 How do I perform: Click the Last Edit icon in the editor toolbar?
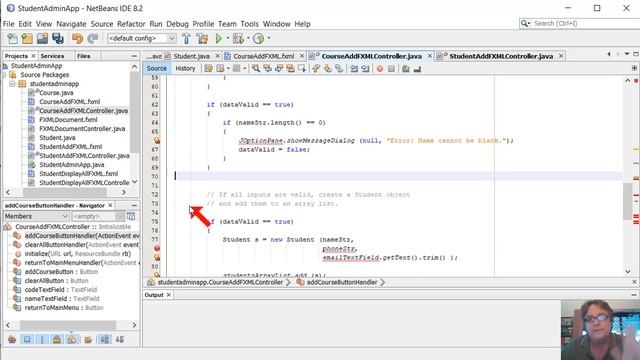[x=209, y=69]
